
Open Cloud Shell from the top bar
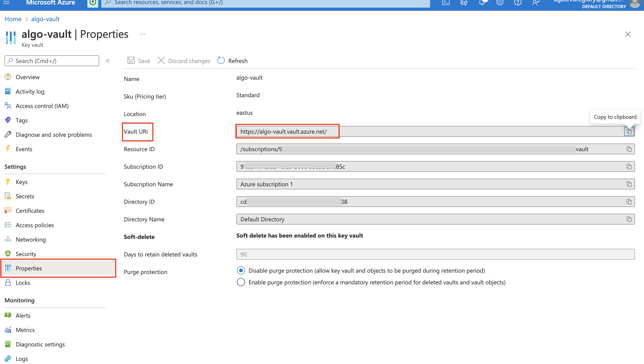(446, 2)
